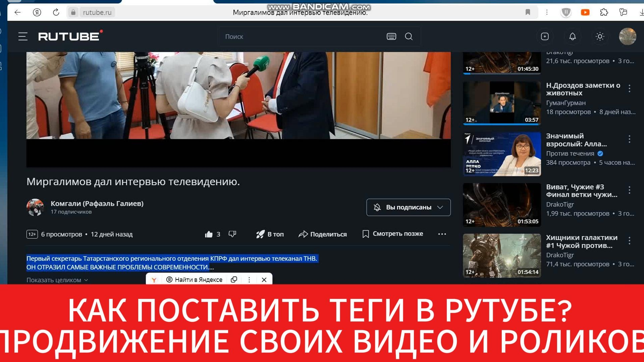Click the 01:54:14 predator thumbnail
The height and width of the screenshot is (362, 644).
pyautogui.click(x=502, y=255)
